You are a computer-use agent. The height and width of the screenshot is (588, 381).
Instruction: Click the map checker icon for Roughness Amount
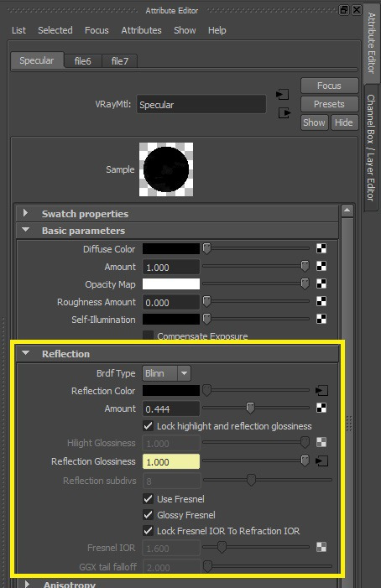(321, 301)
